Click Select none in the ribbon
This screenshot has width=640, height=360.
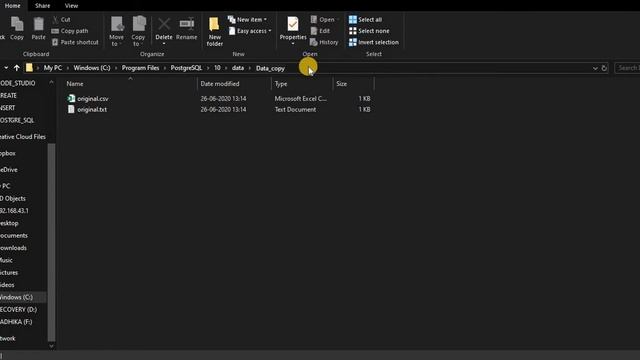click(369, 31)
